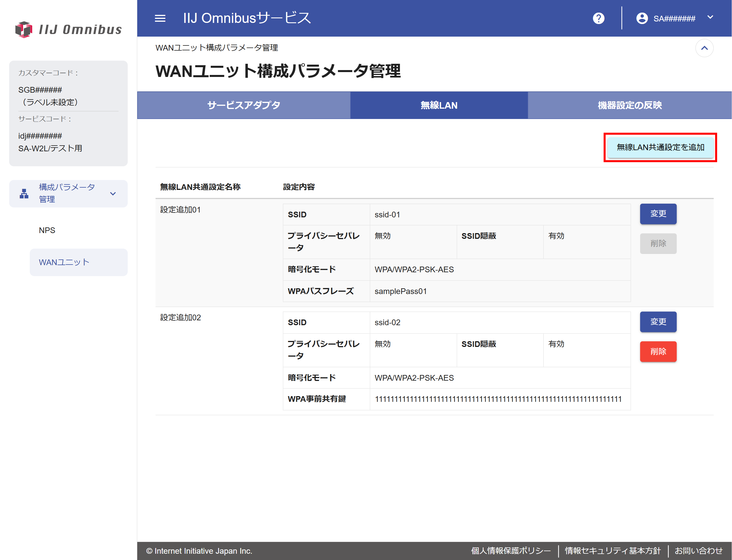Click the WPAパスフレーズ label
732x560 pixels.
[x=321, y=291]
